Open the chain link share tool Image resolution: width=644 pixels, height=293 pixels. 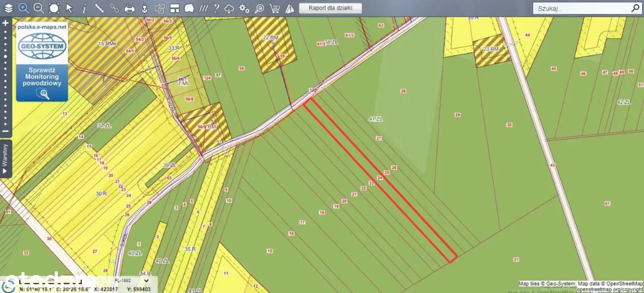click(x=114, y=8)
